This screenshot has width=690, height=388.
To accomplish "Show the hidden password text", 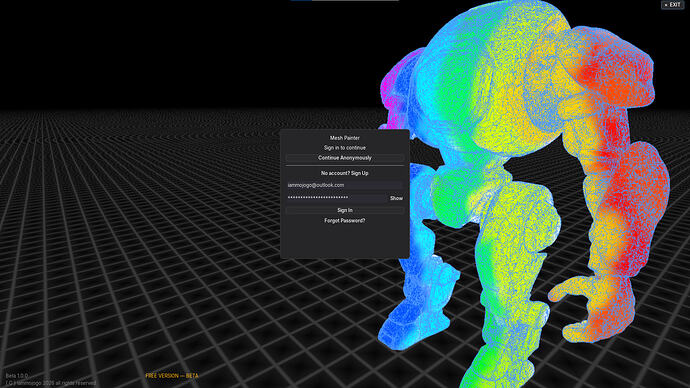I will point(396,198).
